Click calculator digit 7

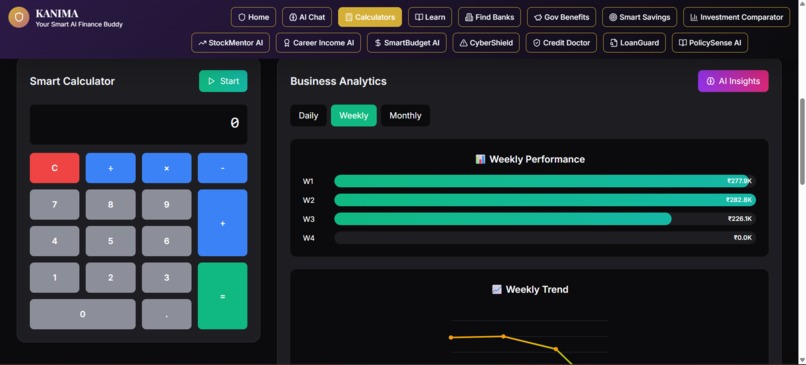54,205
